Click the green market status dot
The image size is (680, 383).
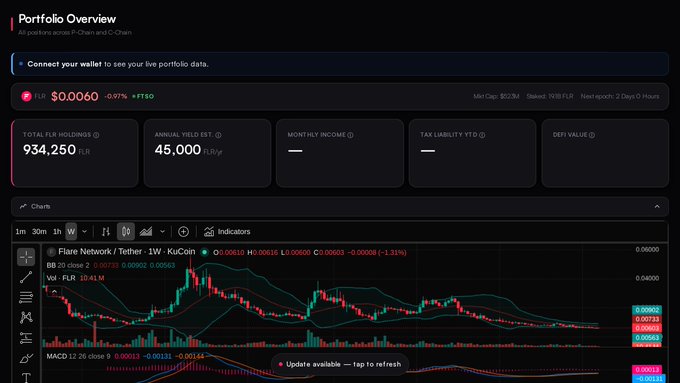tap(204, 252)
